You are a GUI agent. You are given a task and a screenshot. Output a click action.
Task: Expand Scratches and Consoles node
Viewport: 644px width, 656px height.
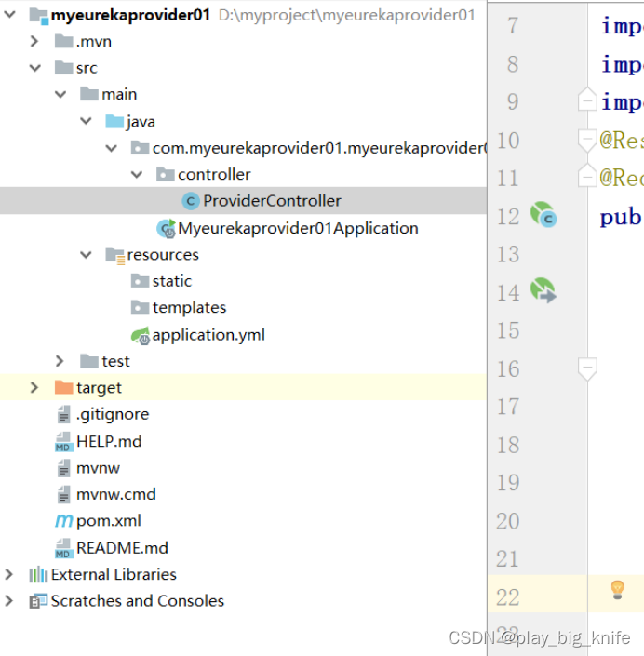pyautogui.click(x=8, y=601)
